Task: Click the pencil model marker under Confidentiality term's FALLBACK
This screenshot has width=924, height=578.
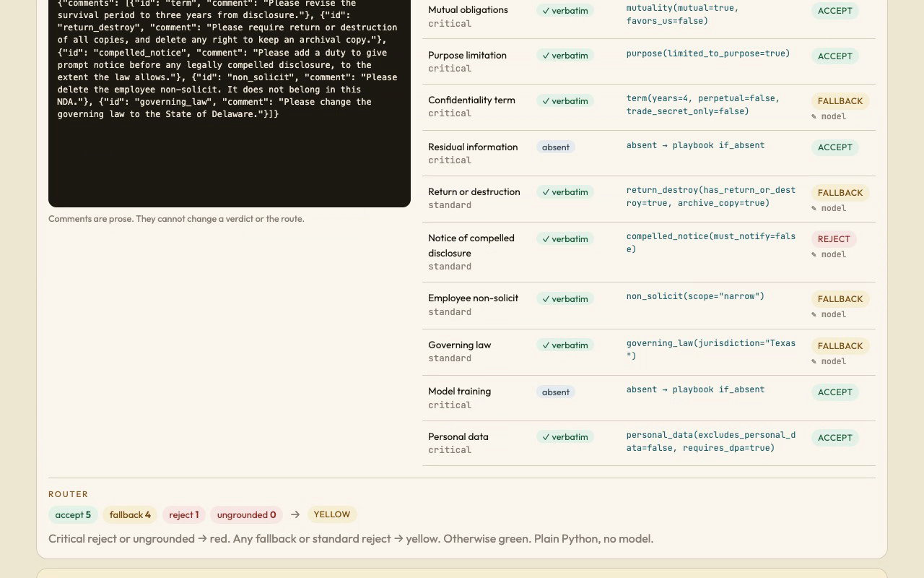Action: [x=829, y=116]
